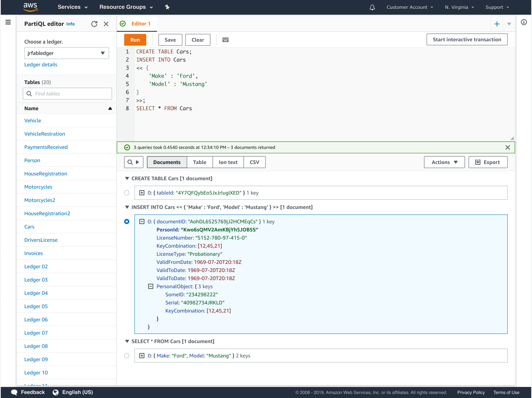Dismiss the query success banner
Image resolution: width=532 pixels, height=398 pixels.
(508, 147)
